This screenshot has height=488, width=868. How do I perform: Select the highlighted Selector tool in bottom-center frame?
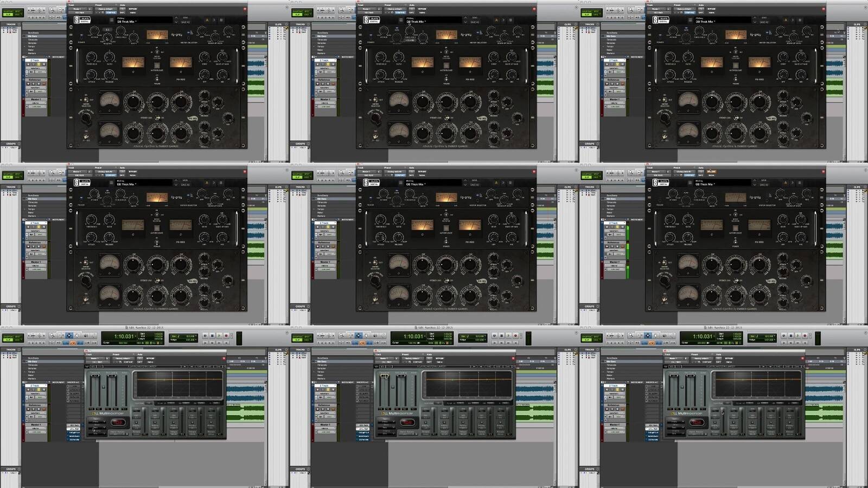click(358, 335)
